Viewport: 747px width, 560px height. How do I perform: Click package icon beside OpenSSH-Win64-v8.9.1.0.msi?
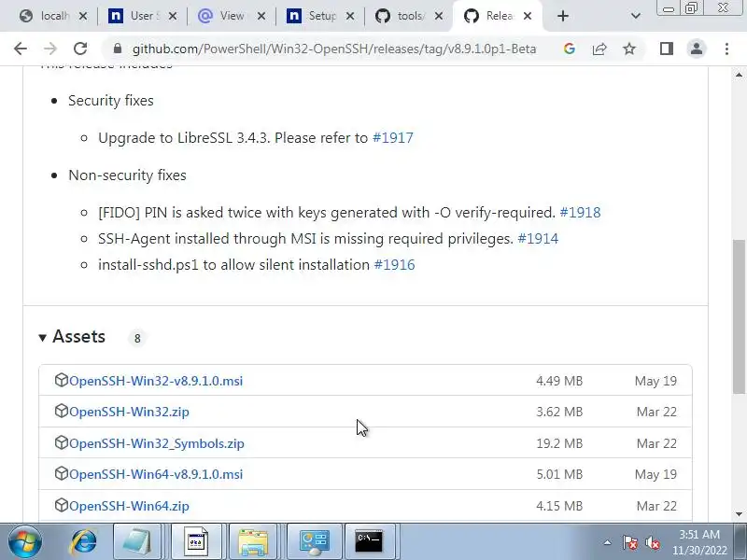(x=62, y=473)
